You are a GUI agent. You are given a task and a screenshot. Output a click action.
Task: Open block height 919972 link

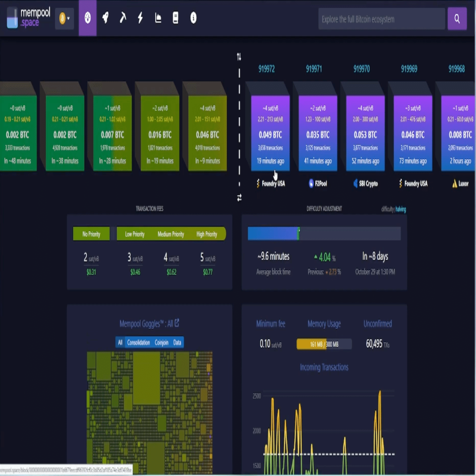pyautogui.click(x=266, y=69)
